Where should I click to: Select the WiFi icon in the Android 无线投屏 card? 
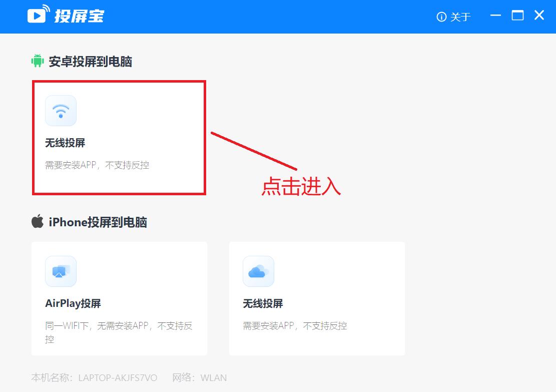(x=61, y=110)
